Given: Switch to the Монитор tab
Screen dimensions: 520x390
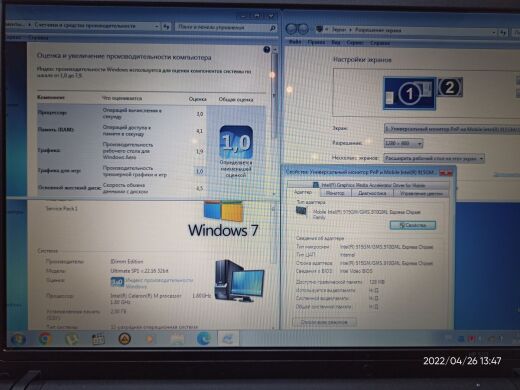Looking at the screenshot, I should (x=335, y=193).
